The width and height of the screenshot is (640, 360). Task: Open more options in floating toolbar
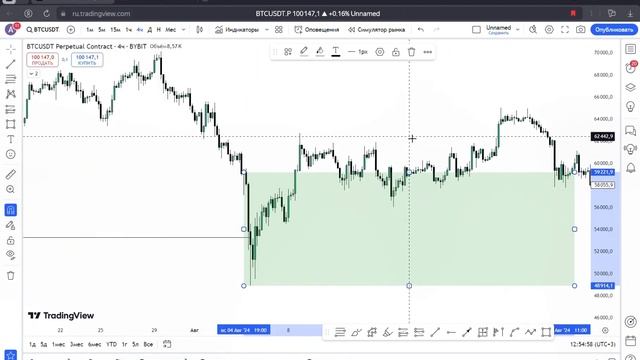pyautogui.click(x=427, y=52)
